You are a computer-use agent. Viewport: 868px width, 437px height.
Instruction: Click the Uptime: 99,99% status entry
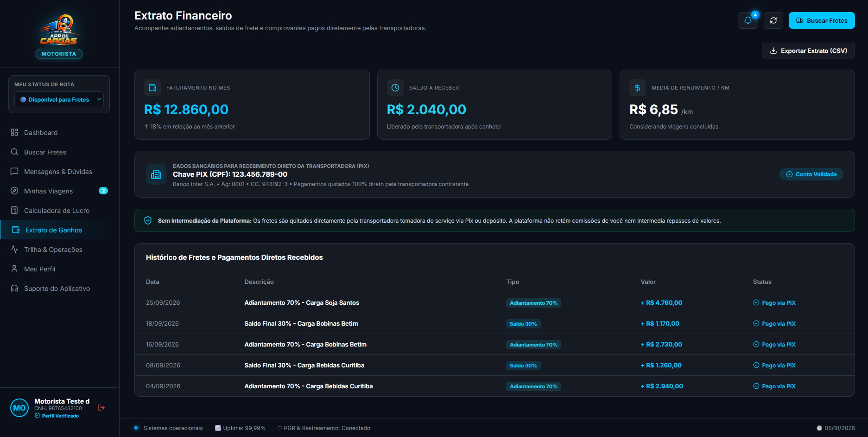tap(240, 428)
